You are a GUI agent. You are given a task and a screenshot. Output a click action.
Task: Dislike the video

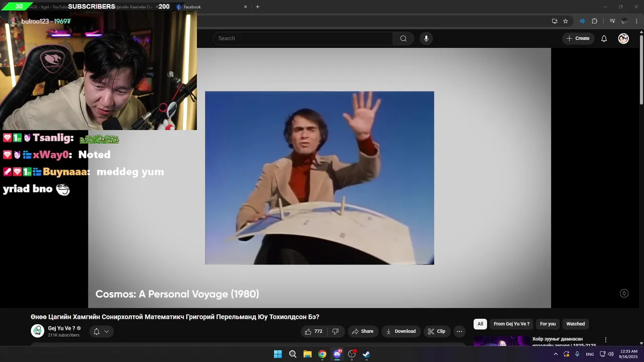336,331
